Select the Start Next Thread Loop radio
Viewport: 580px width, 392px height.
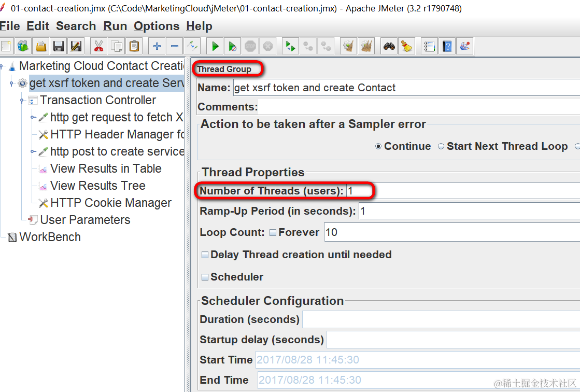(x=441, y=147)
